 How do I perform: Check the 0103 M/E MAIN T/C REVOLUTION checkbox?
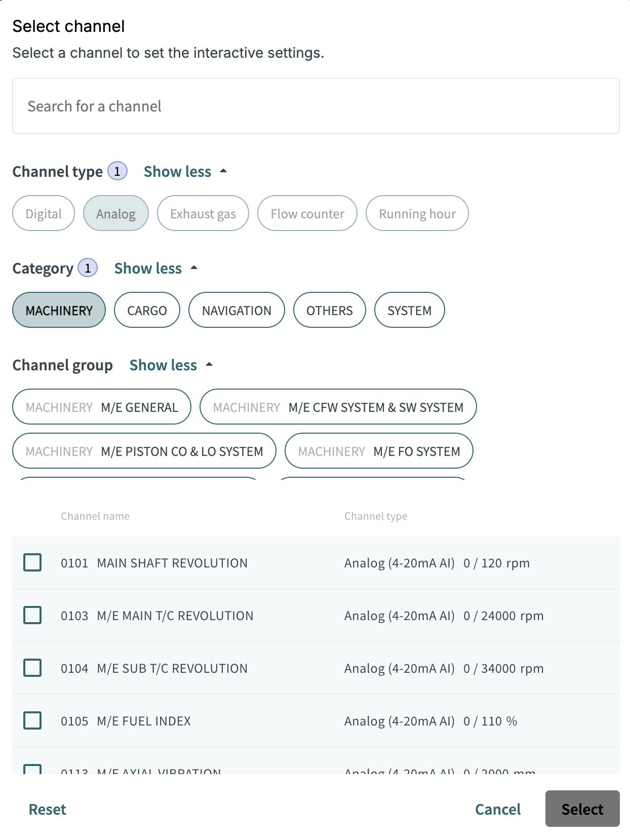tap(32, 615)
